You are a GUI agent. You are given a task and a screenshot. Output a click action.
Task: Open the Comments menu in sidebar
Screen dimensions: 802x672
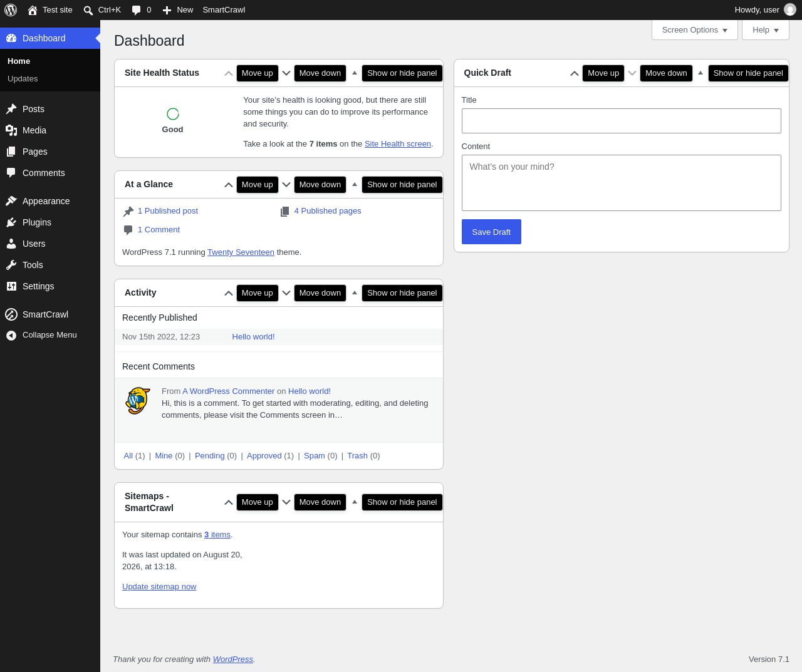(50, 173)
